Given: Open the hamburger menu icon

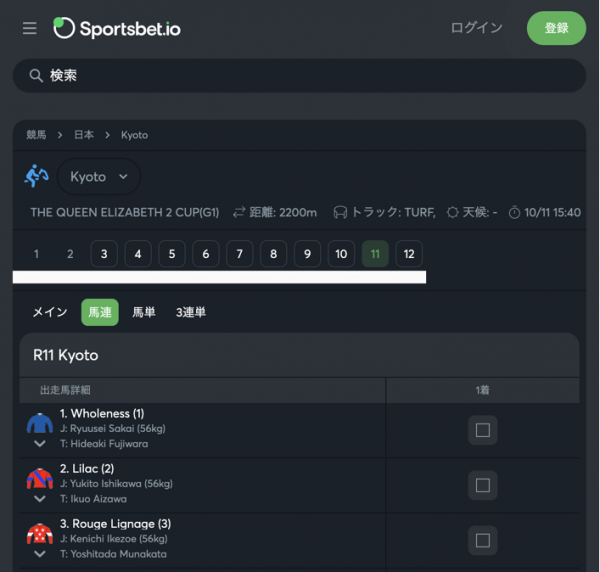Looking at the screenshot, I should (29, 28).
